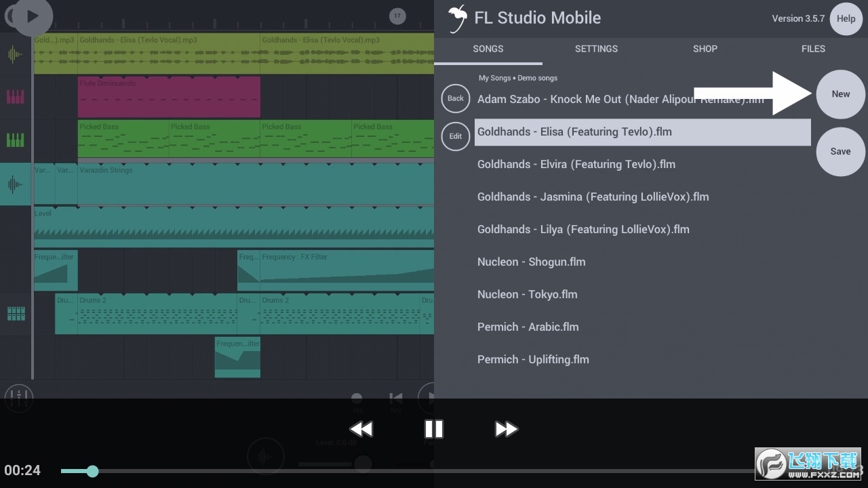Open the mixer sliders icon
Viewport: 868px width, 488px height.
click(19, 398)
